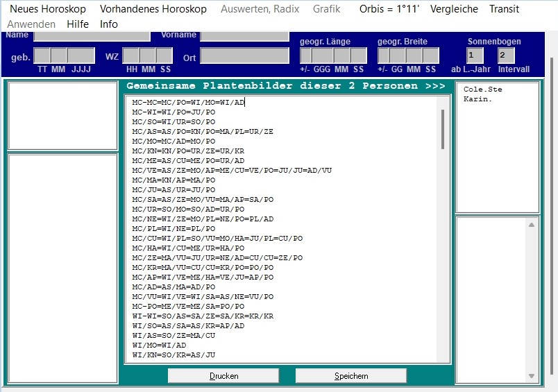Select the line MC/PL=WI/NE=PL/PO

pyautogui.click(x=174, y=228)
